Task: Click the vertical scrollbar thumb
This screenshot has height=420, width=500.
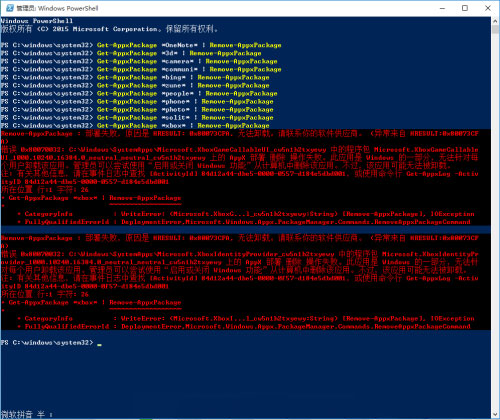Action: tap(495, 29)
